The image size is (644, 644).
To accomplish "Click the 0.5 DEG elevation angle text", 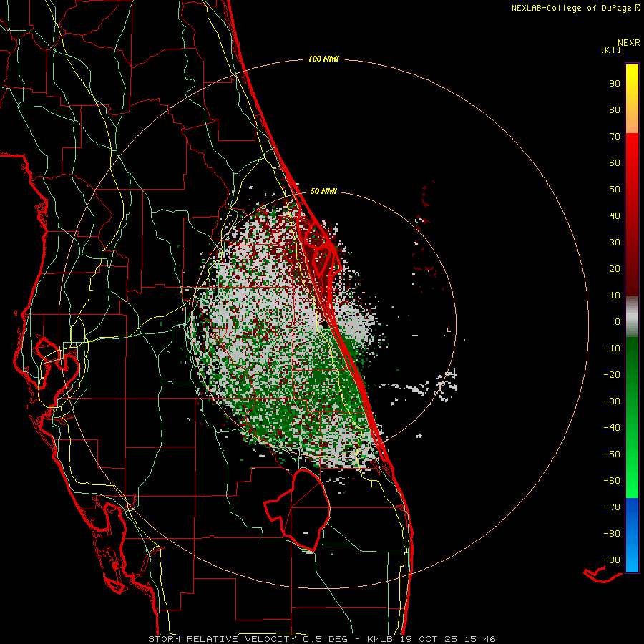I will coord(326,639).
